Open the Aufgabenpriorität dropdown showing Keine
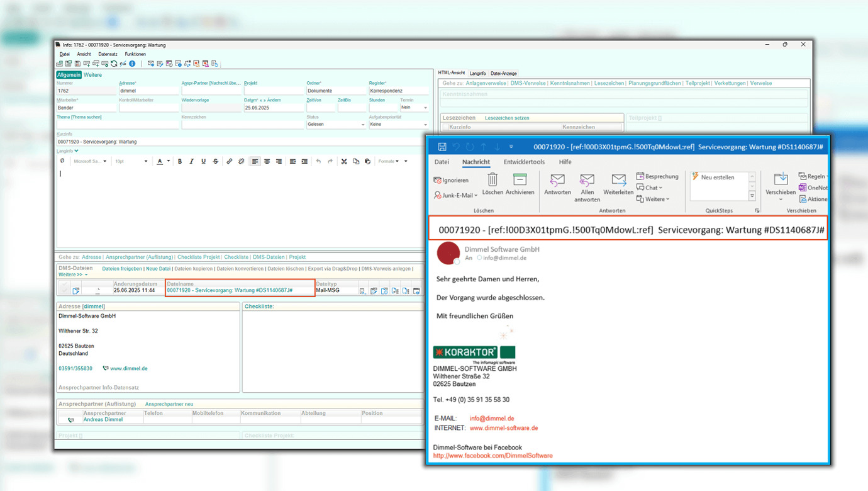Viewport: 868px width, 491px height. [425, 125]
